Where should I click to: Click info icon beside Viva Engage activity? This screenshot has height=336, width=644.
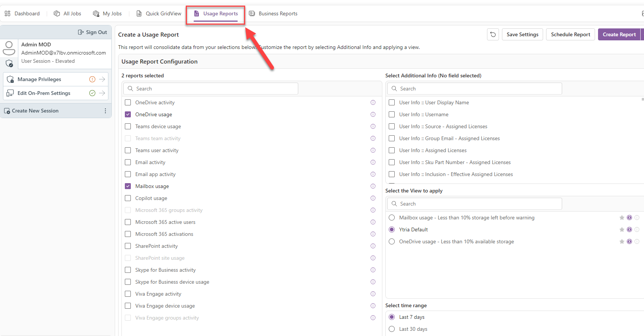tap(373, 294)
